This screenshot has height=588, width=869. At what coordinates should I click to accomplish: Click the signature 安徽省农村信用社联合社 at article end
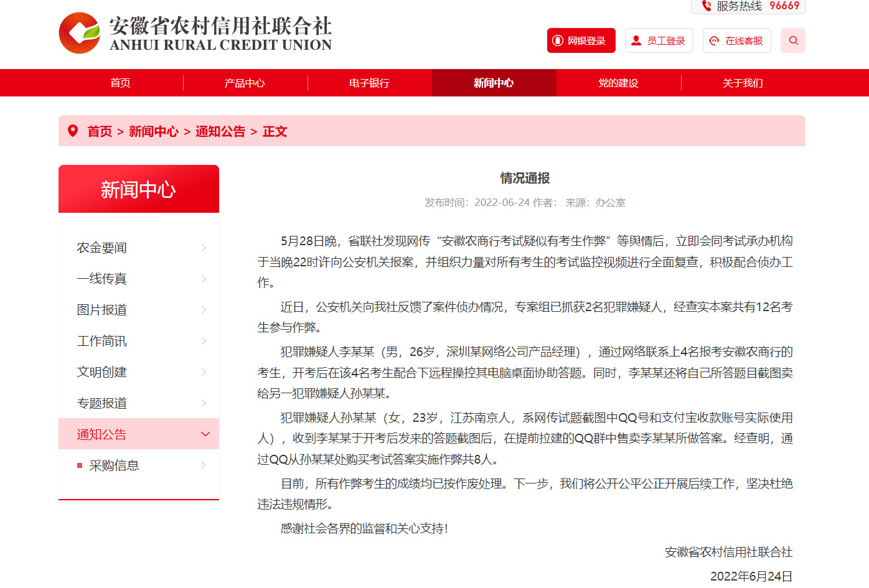728,552
